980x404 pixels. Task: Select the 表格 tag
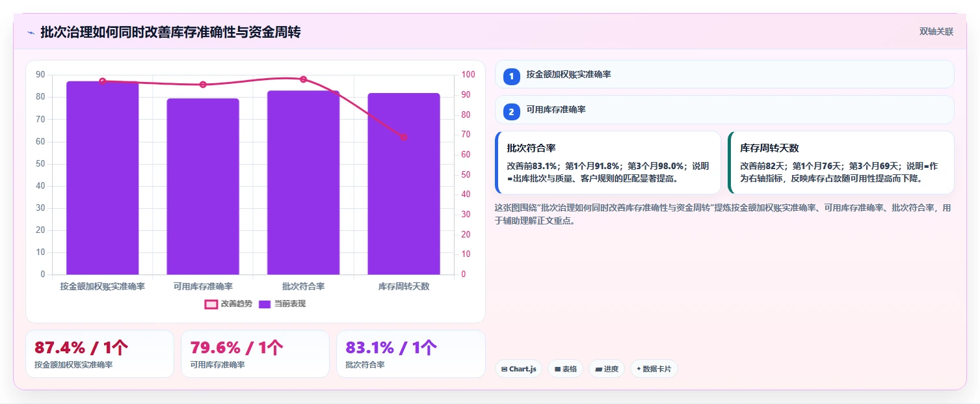[x=565, y=369]
